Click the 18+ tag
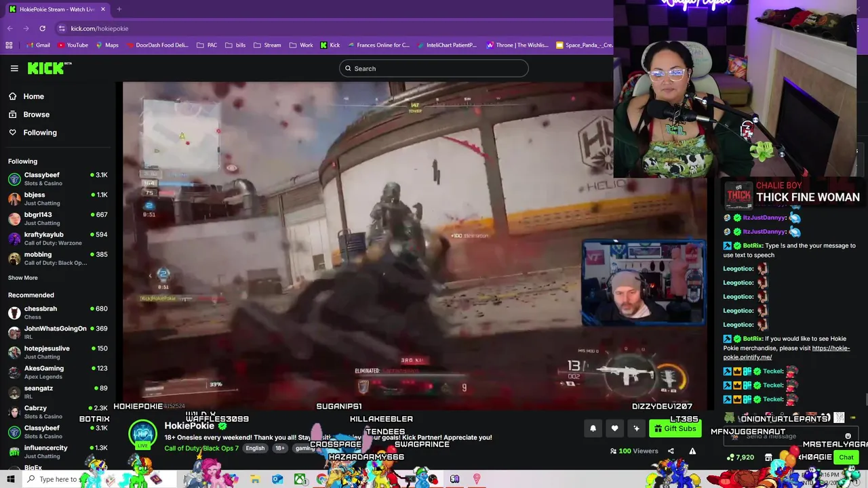868x488 pixels. tap(279, 448)
